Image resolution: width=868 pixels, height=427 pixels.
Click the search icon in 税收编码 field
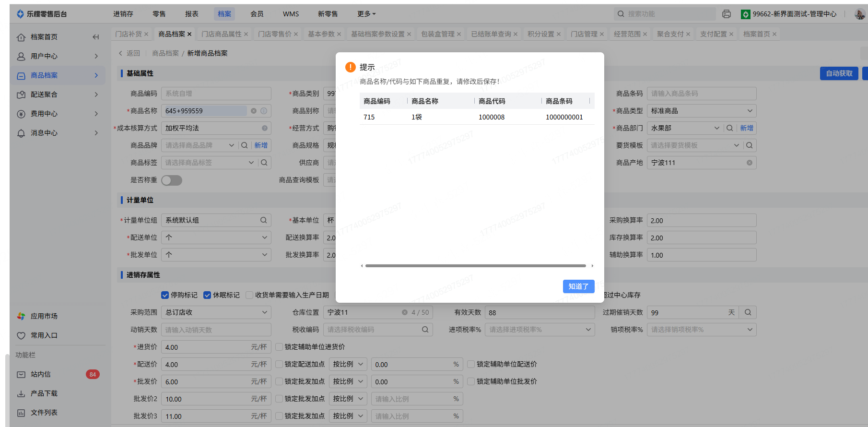425,330
